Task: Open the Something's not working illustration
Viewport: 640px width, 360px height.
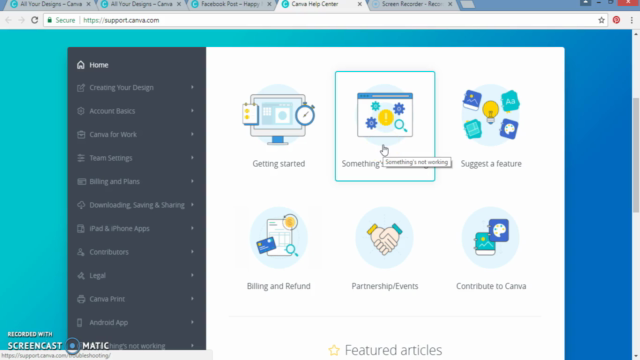Action: [x=385, y=115]
